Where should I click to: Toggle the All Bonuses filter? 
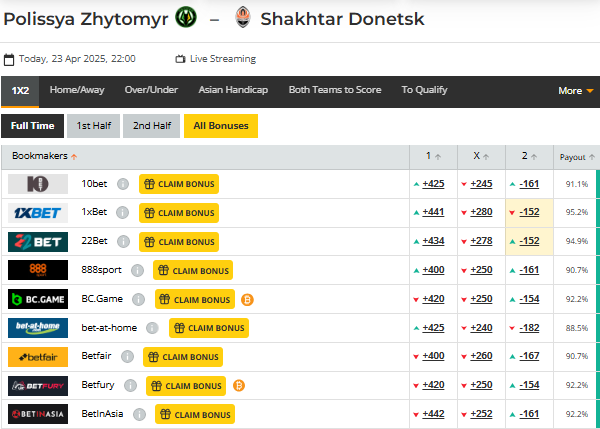221,126
